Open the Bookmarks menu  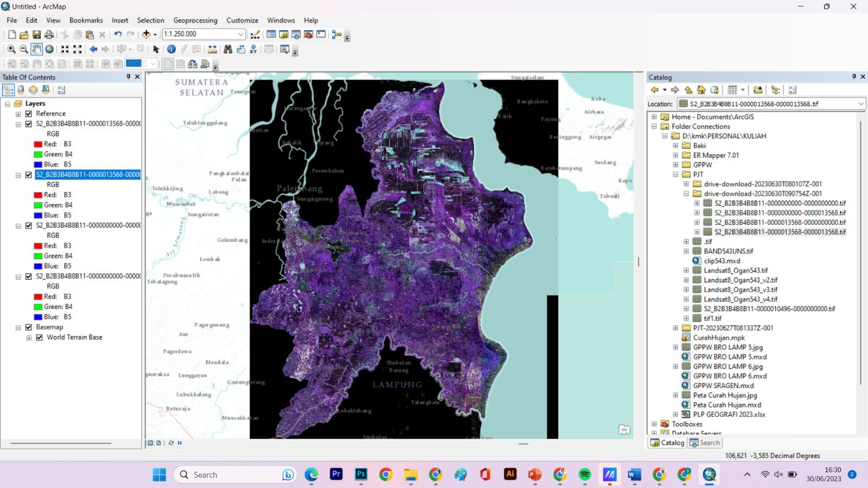click(86, 20)
